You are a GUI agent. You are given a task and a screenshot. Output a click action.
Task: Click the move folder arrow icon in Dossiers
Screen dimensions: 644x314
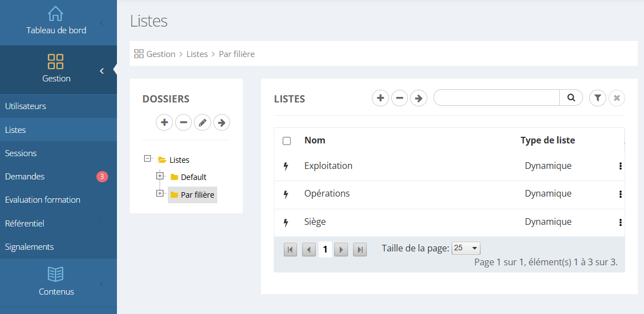pos(222,122)
